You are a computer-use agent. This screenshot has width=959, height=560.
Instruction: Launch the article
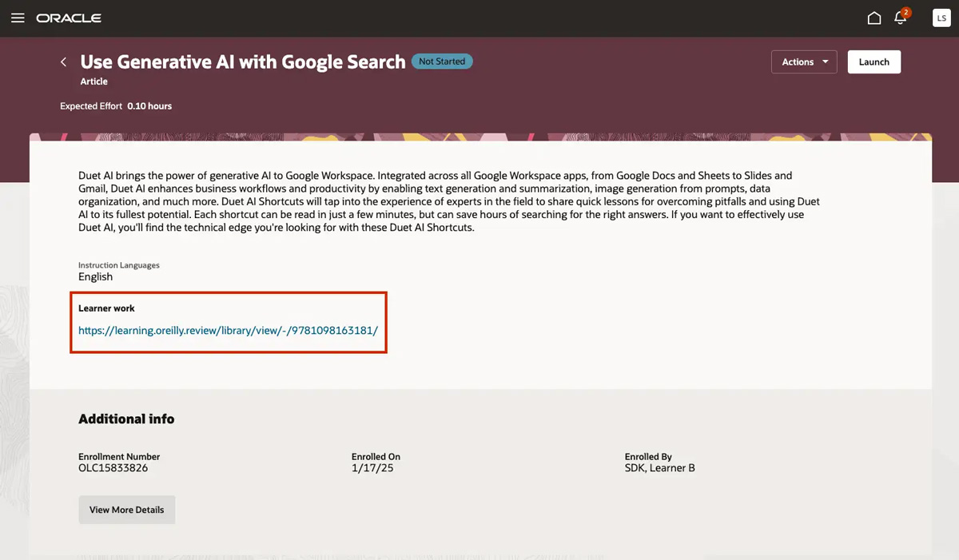coord(874,62)
